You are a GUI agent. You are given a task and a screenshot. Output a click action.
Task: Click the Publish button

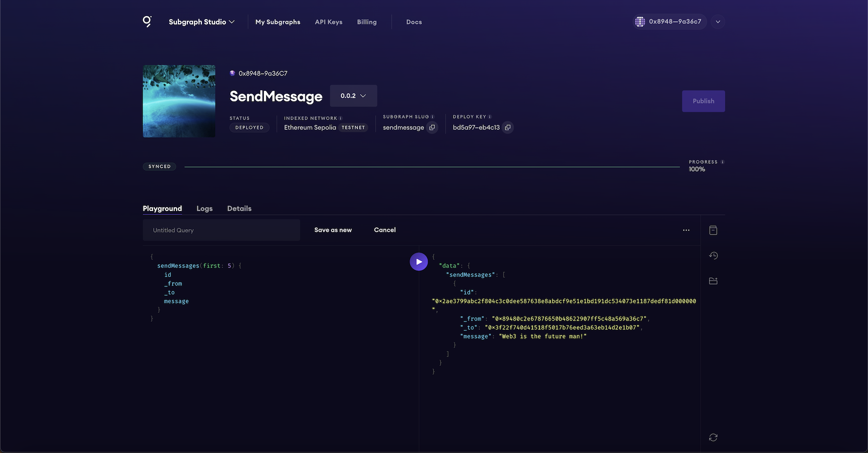coord(703,101)
